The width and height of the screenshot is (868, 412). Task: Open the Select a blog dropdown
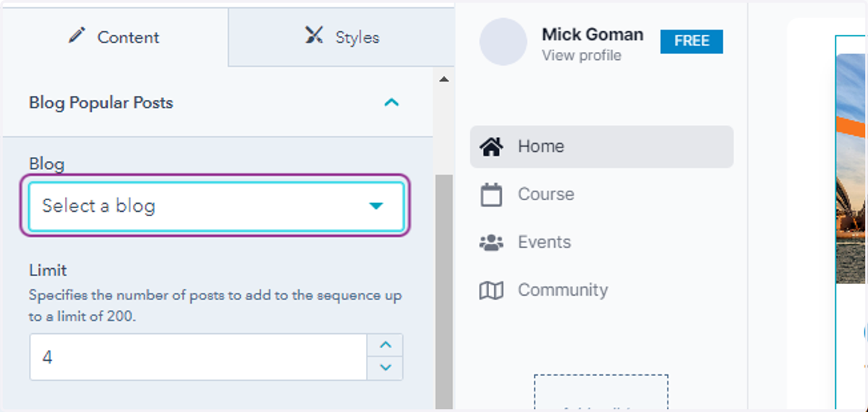tap(216, 206)
